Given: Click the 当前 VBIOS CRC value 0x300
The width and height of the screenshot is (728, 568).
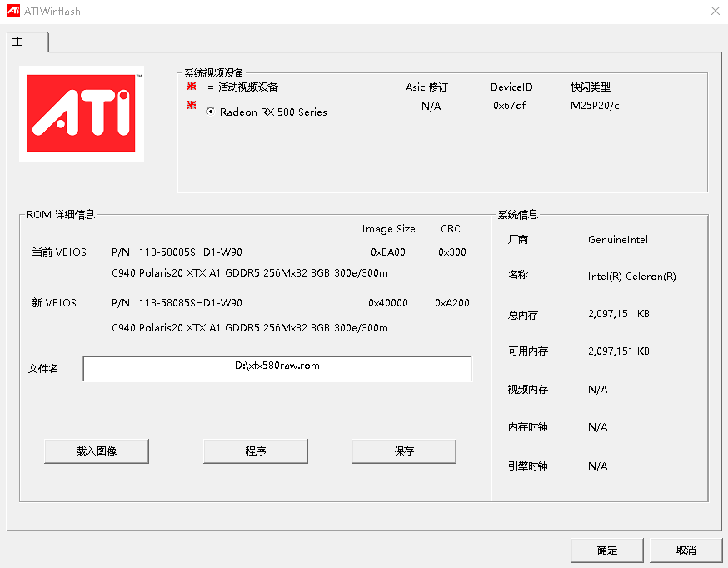Looking at the screenshot, I should [x=452, y=252].
